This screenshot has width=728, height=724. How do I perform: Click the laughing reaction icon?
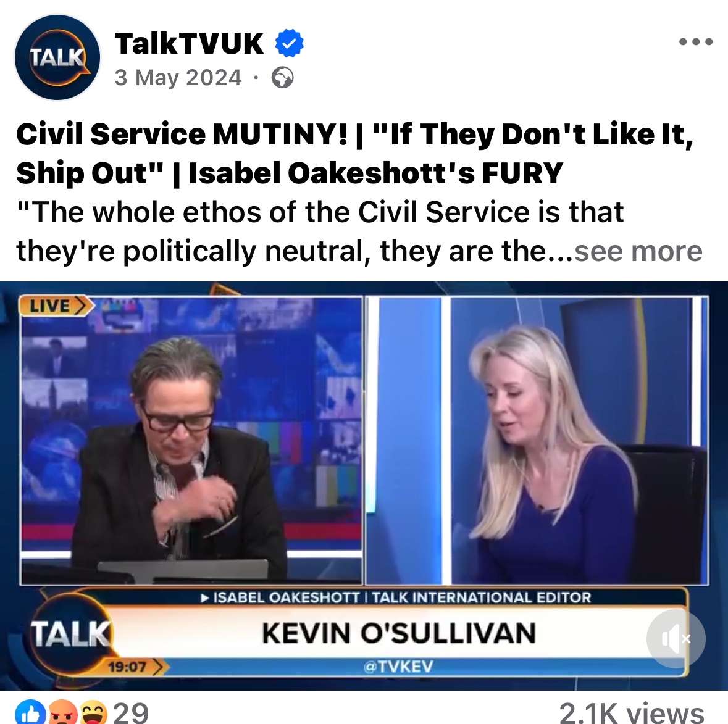[x=93, y=712]
